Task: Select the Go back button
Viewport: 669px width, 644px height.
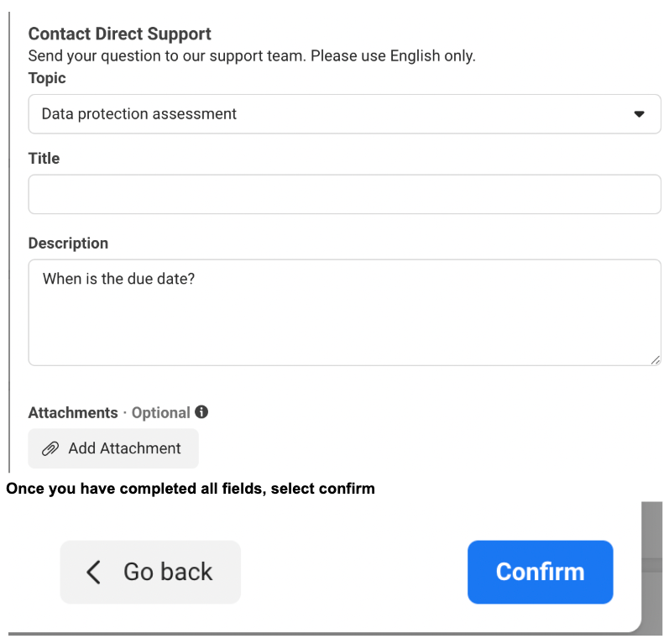Action: click(150, 572)
